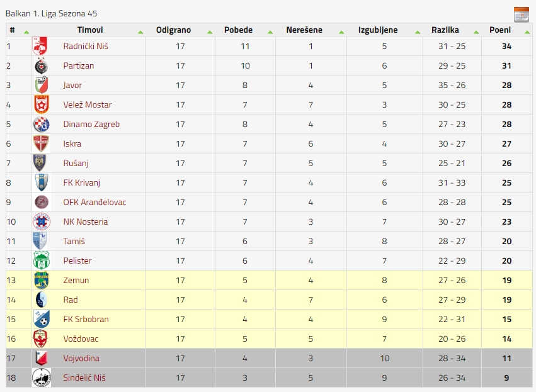This screenshot has height=392, width=536.
Task: Open the OFK Aranđelovac team link
Action: pyautogui.click(x=94, y=202)
